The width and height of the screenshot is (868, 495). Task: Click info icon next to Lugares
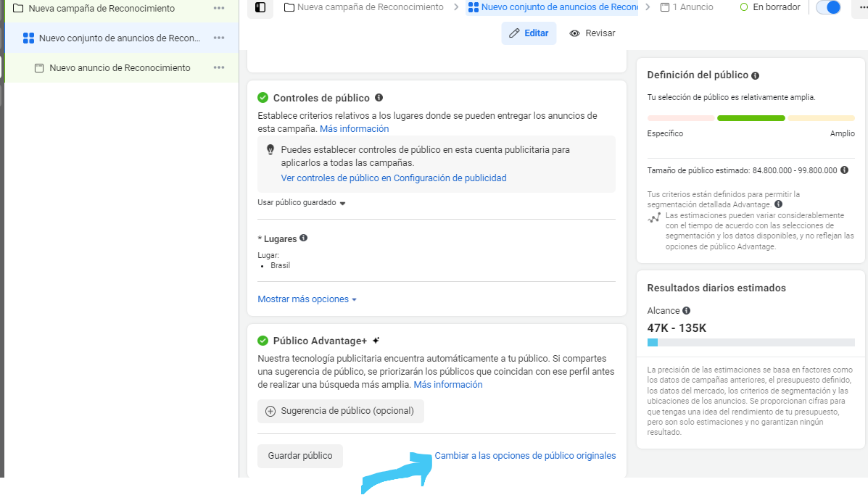(303, 238)
